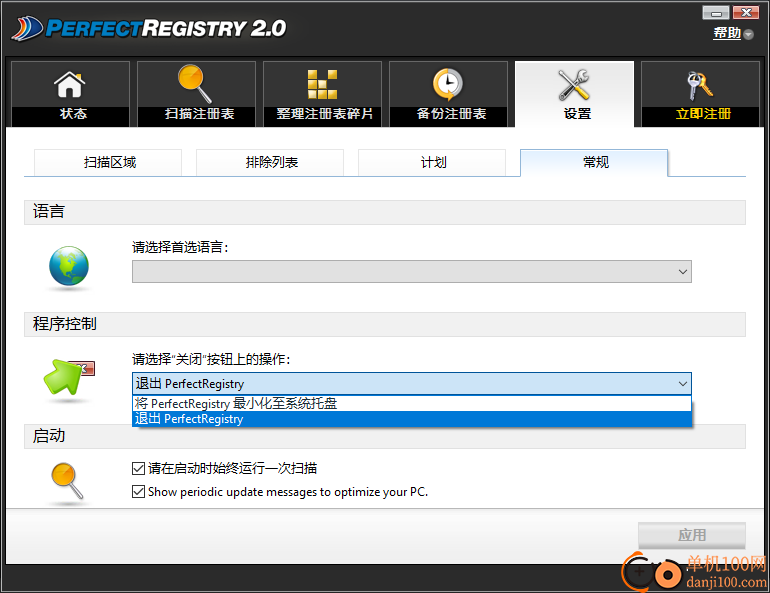Switch to the 扫描区域 tab

point(108,162)
